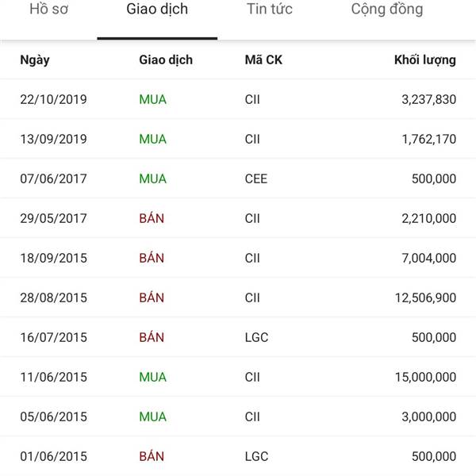Tap LGC code in the 01/06/2015 row

click(256, 456)
